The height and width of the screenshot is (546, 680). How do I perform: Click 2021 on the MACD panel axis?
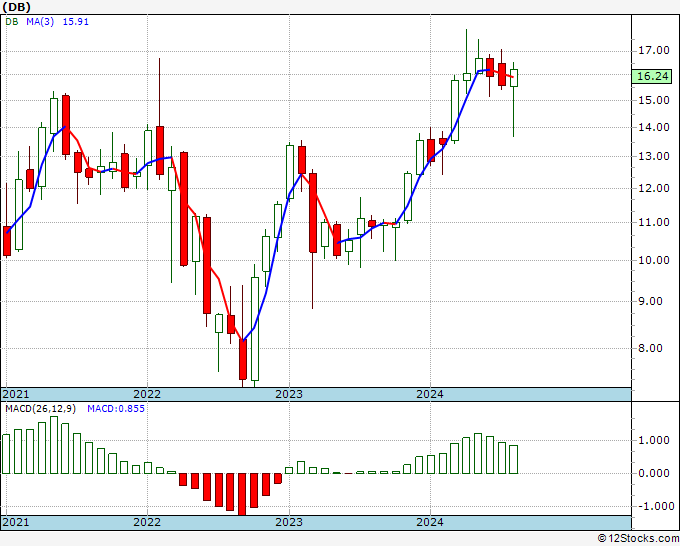tap(16, 522)
